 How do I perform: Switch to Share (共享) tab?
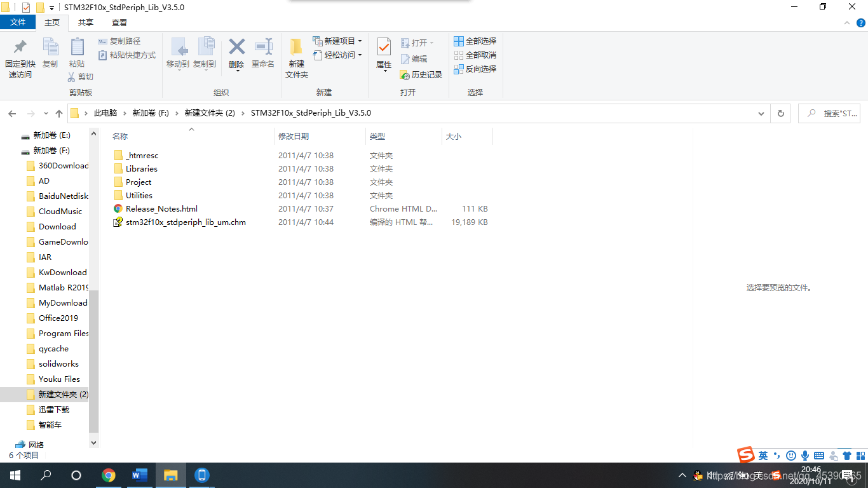[86, 22]
